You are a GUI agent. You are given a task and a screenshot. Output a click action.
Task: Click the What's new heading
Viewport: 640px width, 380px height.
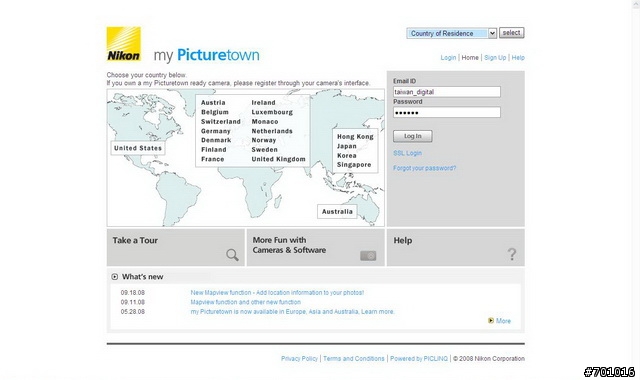pos(142,277)
